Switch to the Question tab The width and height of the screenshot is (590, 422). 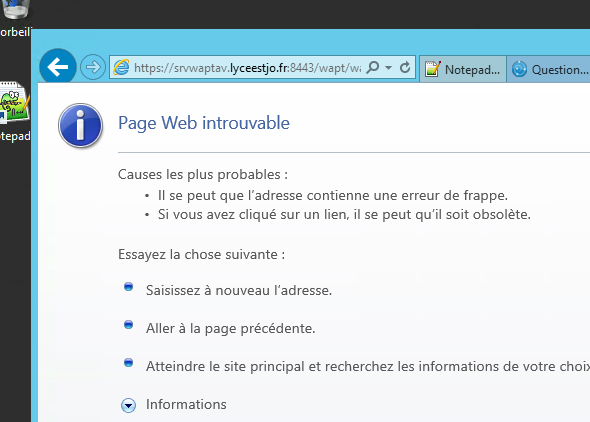(549, 69)
